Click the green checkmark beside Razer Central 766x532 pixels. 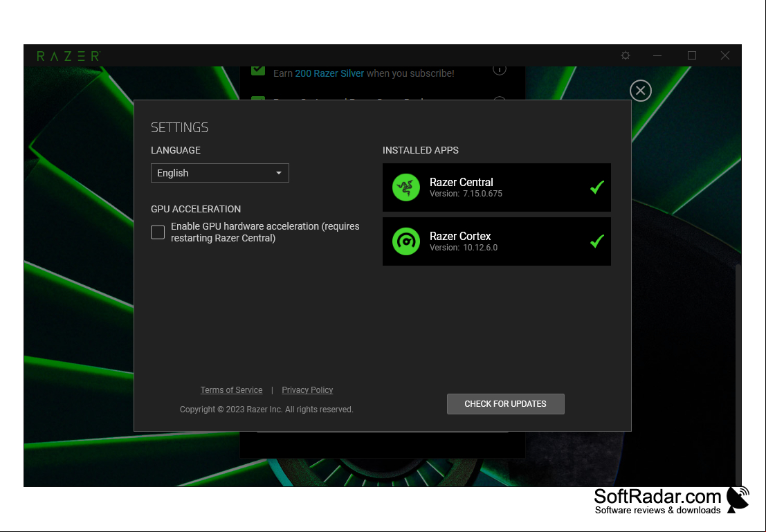pyautogui.click(x=597, y=187)
